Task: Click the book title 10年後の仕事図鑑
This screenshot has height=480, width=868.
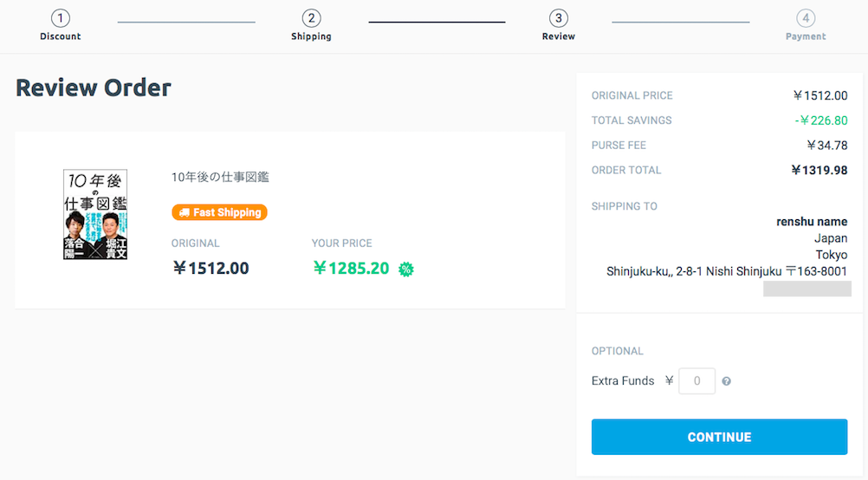Action: pos(220,177)
